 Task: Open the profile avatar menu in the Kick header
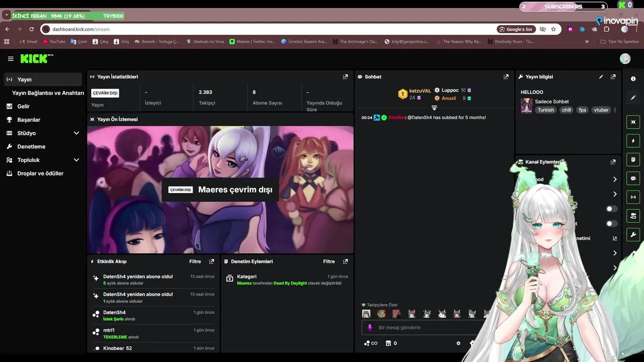pyautogui.click(x=625, y=59)
